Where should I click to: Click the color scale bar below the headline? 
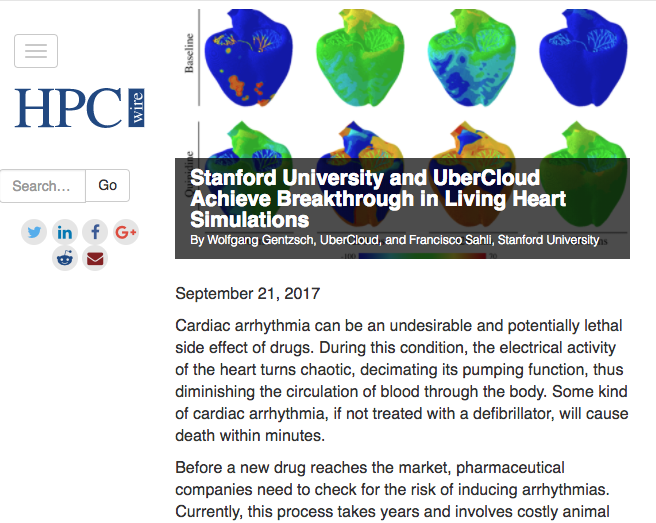pos(400,255)
